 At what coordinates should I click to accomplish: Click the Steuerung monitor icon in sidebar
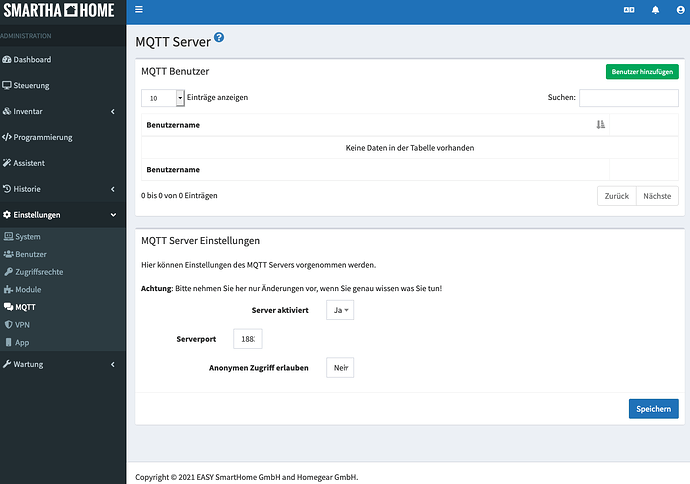(x=7, y=86)
